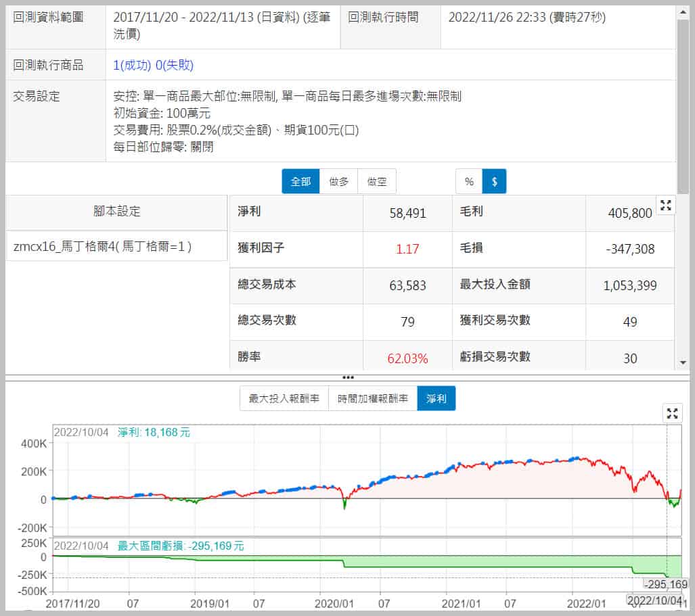The height and width of the screenshot is (616, 695).
Task: Click the 獲利因子 value 1.17 cell
Action: click(407, 249)
